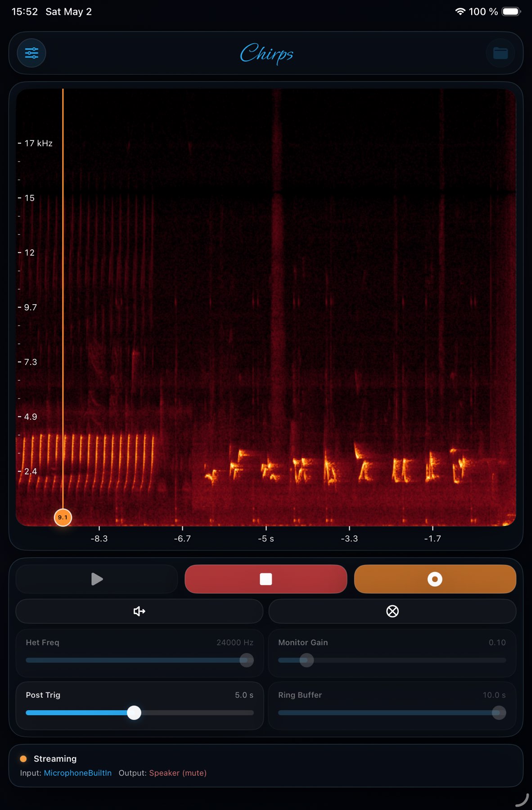Image resolution: width=532 pixels, height=810 pixels.
Task: Tap the 24000 Hz Het Freq value
Action: [x=235, y=643]
